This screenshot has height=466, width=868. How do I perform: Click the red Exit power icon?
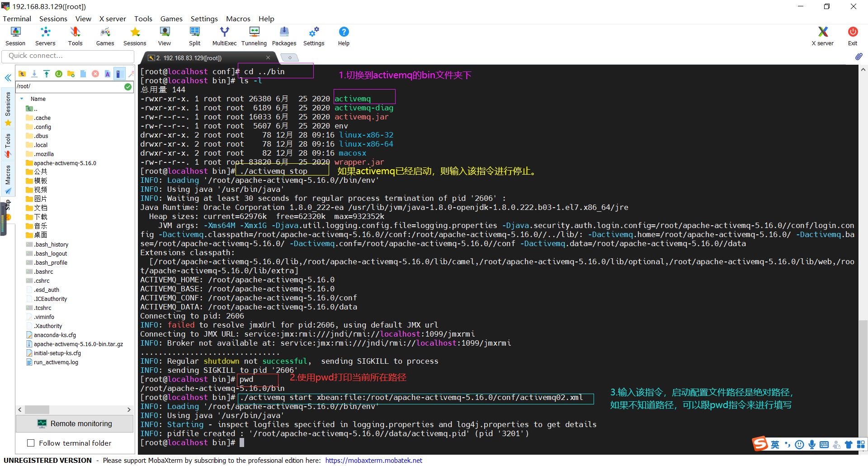click(x=853, y=36)
